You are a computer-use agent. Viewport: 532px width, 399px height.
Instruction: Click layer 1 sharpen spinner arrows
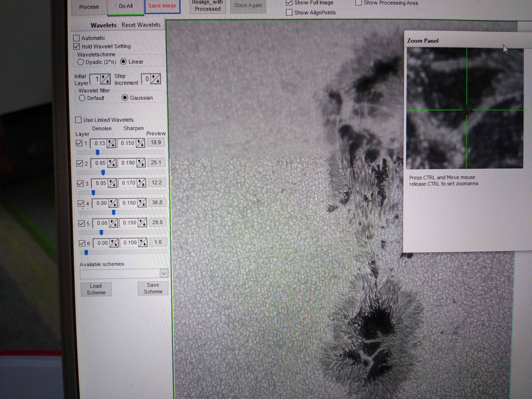click(x=140, y=143)
